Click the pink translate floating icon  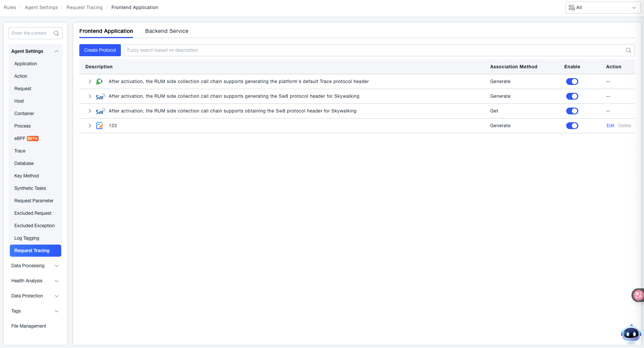[x=638, y=295]
